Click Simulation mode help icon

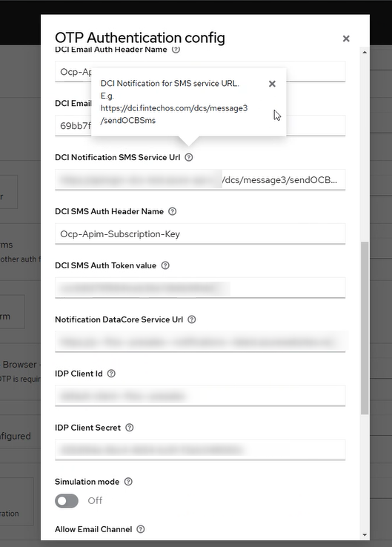128,482
